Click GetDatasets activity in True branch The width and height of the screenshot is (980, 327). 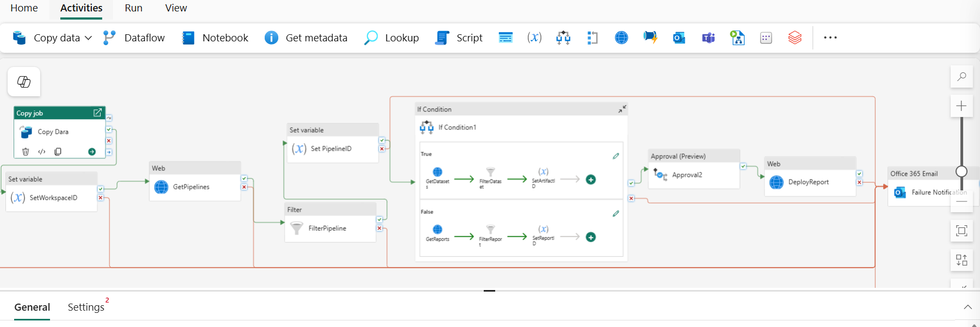[438, 177]
